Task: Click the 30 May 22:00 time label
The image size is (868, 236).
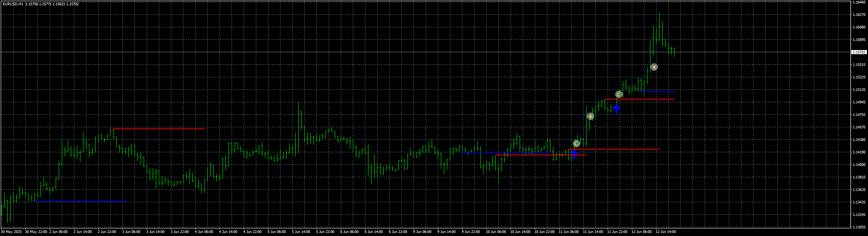Action: 36,232
